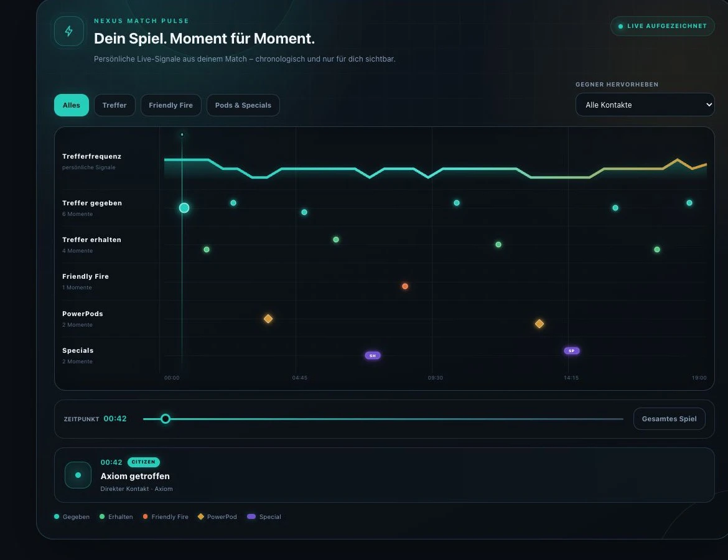
Task: Click the SH special badge marker
Action: click(x=373, y=356)
